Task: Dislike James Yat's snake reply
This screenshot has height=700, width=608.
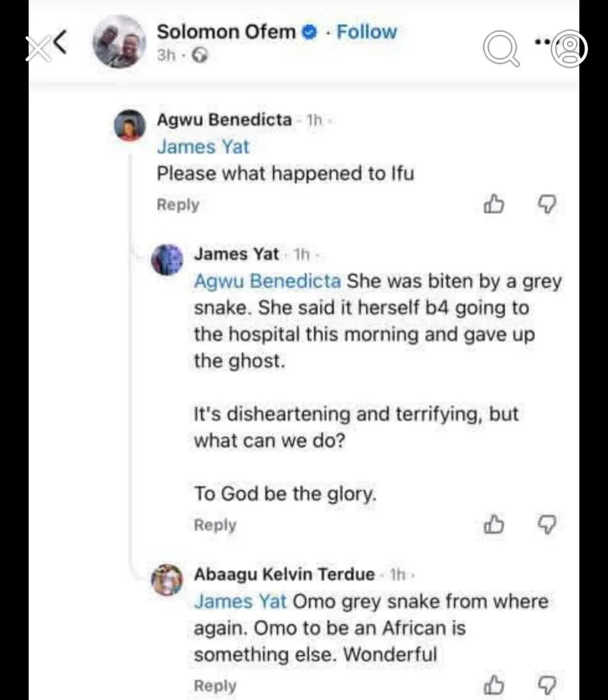Action: 546,524
